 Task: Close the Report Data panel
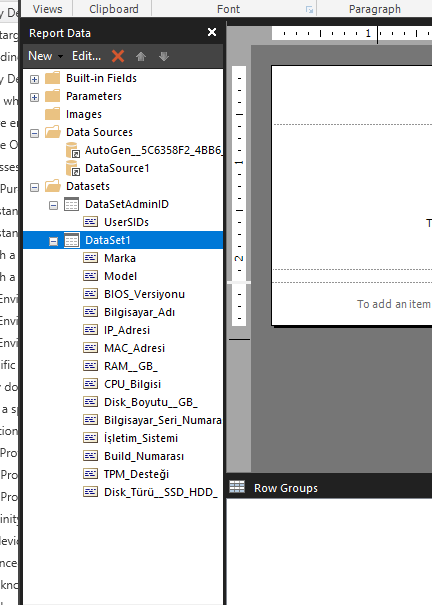click(x=212, y=32)
